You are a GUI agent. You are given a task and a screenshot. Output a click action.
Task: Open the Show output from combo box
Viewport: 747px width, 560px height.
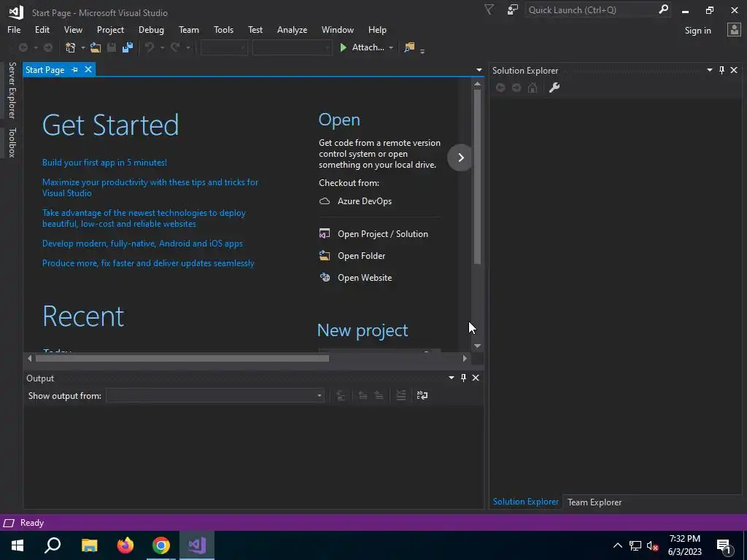pos(215,396)
